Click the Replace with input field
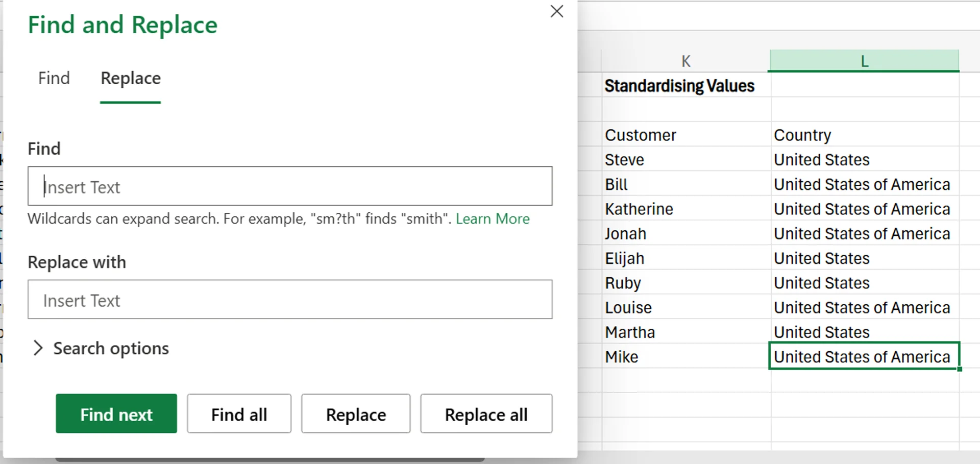This screenshot has height=464, width=980. [290, 300]
